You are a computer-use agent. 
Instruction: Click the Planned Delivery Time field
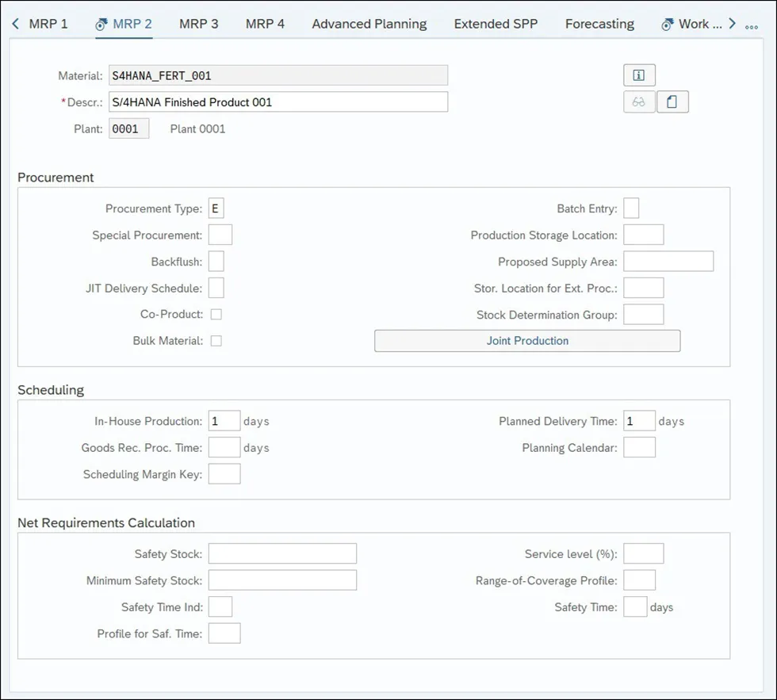(639, 421)
